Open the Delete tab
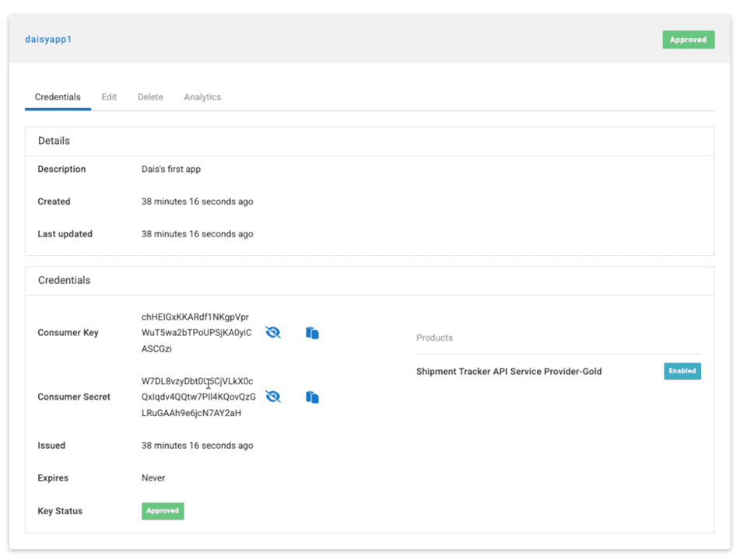This screenshot has width=747, height=560. click(x=150, y=97)
